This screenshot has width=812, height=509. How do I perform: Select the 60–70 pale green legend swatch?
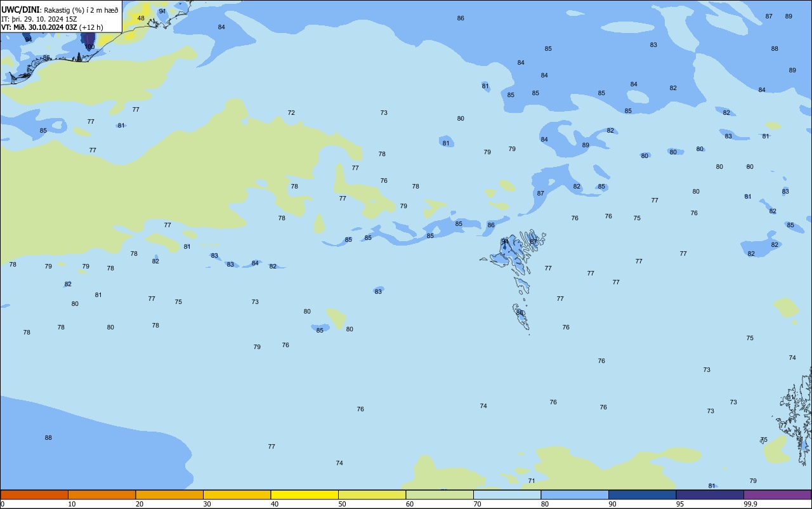[x=440, y=494]
